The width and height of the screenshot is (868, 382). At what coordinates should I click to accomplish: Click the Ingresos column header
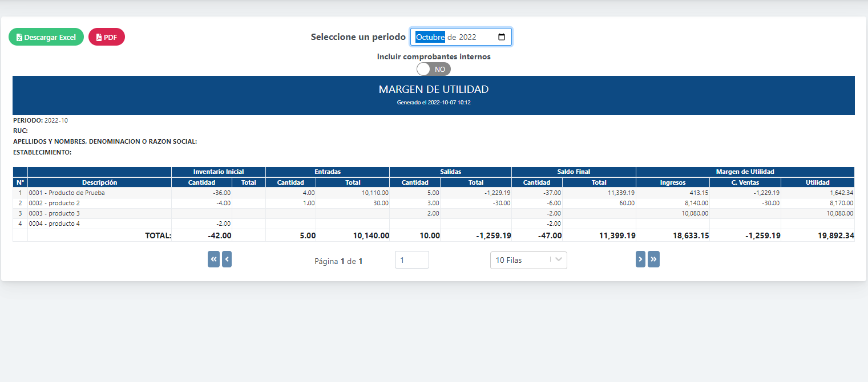pos(672,182)
